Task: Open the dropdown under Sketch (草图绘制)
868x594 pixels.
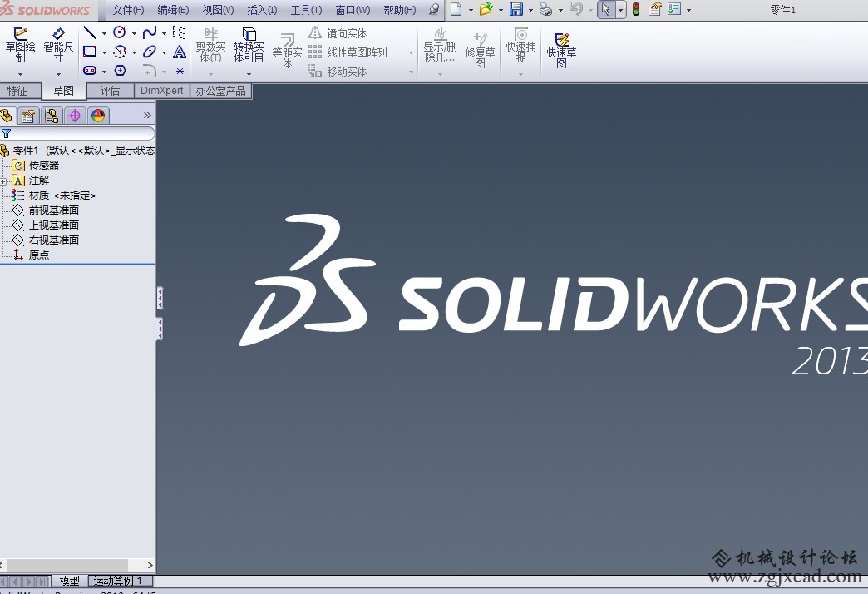Action: [21, 74]
